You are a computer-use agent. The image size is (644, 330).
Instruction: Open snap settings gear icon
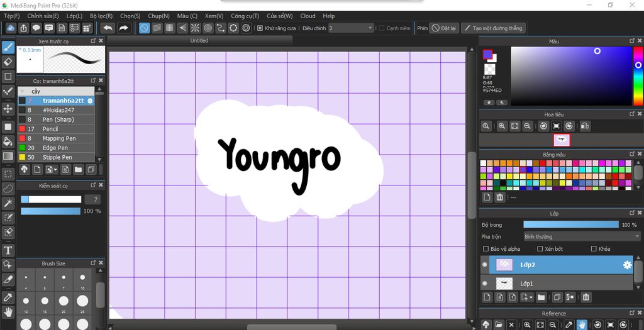pos(246,28)
